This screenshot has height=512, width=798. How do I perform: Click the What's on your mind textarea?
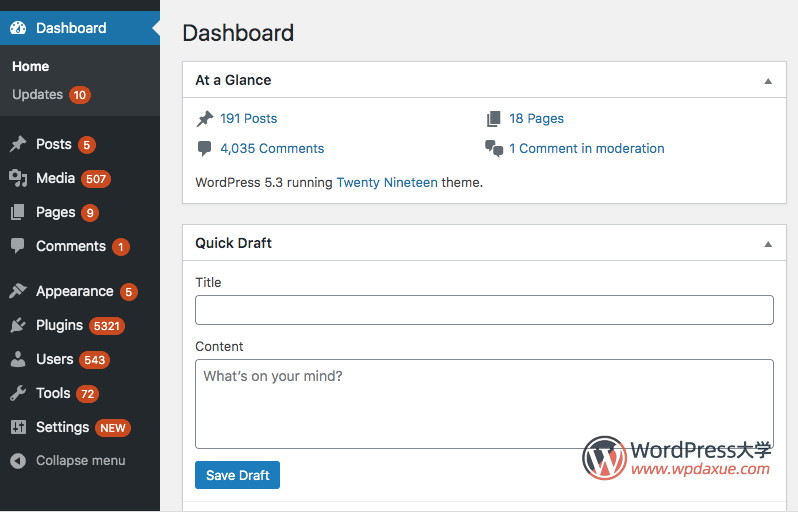click(x=484, y=403)
